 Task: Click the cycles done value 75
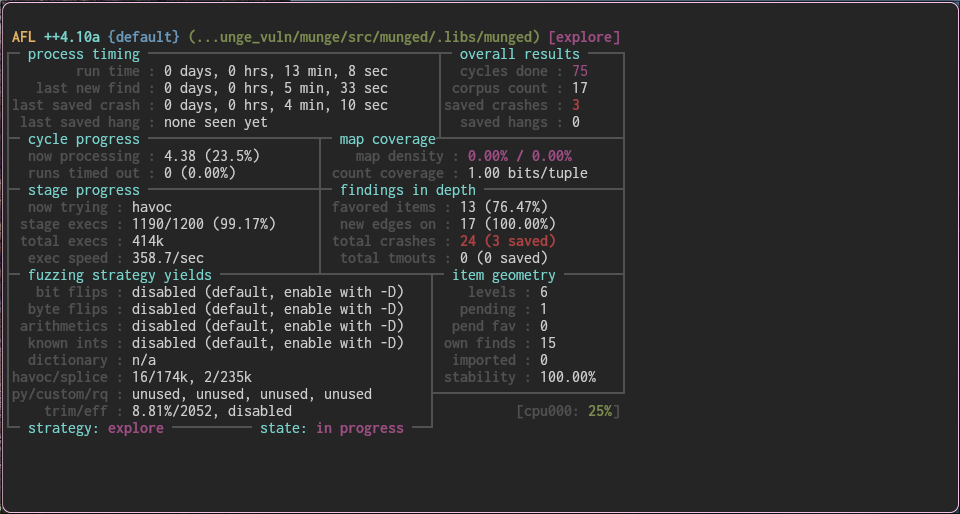click(x=580, y=71)
